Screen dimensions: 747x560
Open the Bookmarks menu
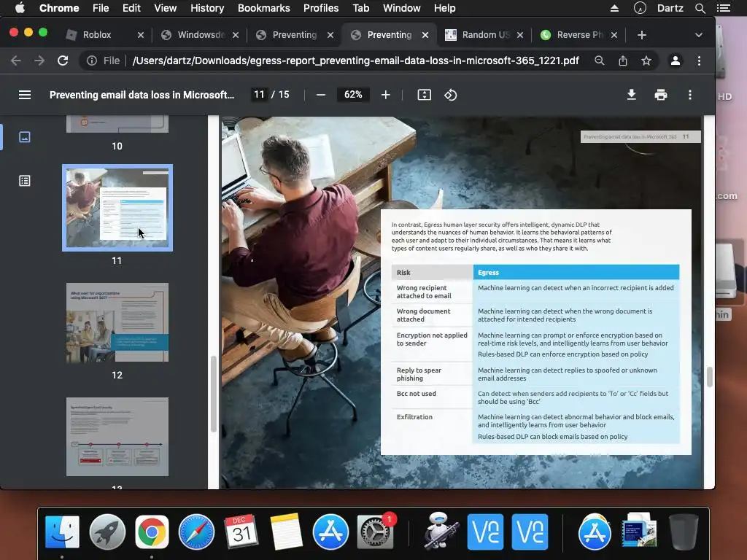(x=263, y=8)
